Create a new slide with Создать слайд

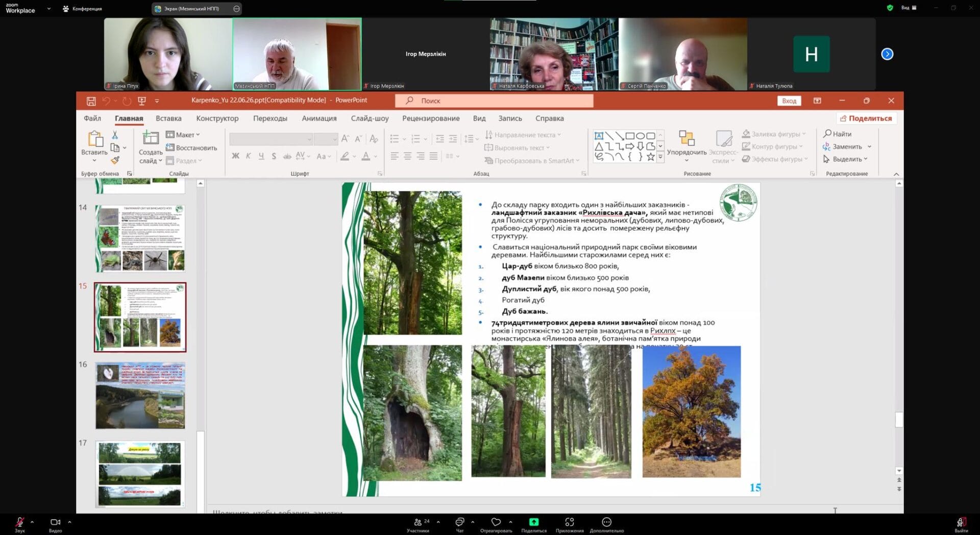click(x=150, y=138)
